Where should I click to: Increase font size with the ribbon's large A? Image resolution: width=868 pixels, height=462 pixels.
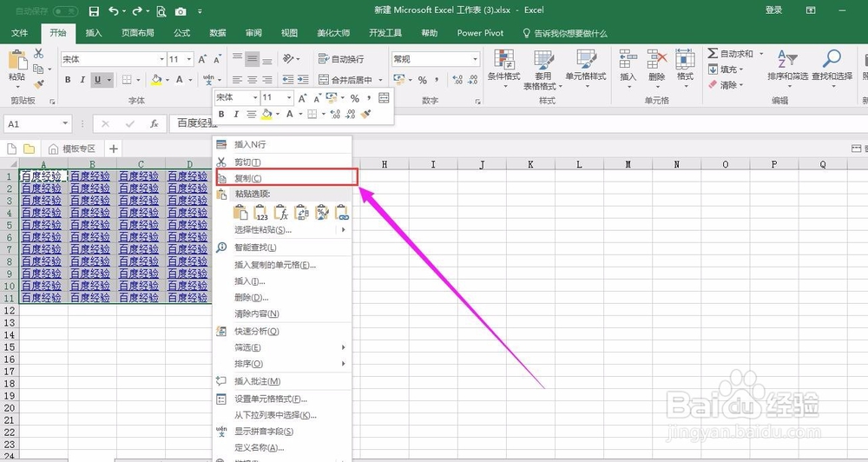202,59
